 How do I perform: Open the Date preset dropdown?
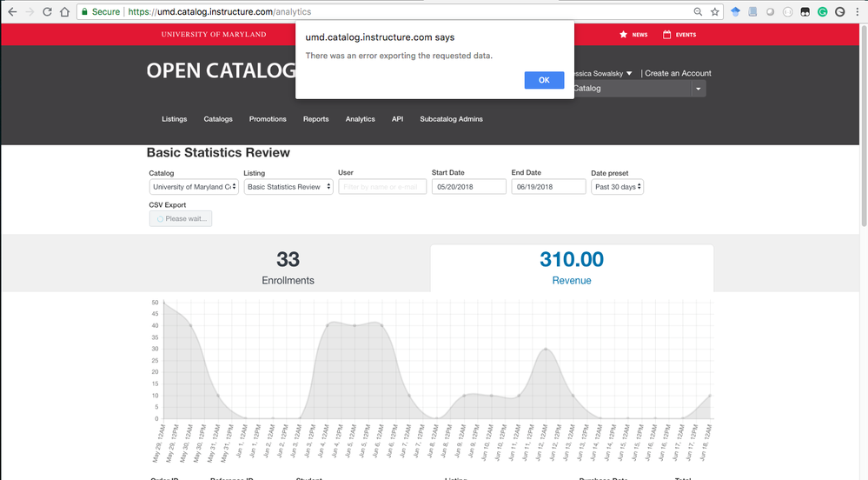pos(617,187)
